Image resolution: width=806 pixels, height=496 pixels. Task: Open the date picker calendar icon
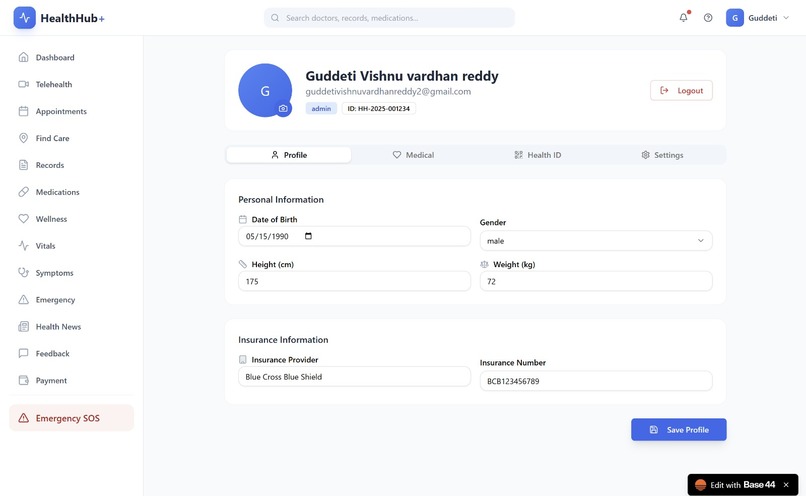(308, 236)
